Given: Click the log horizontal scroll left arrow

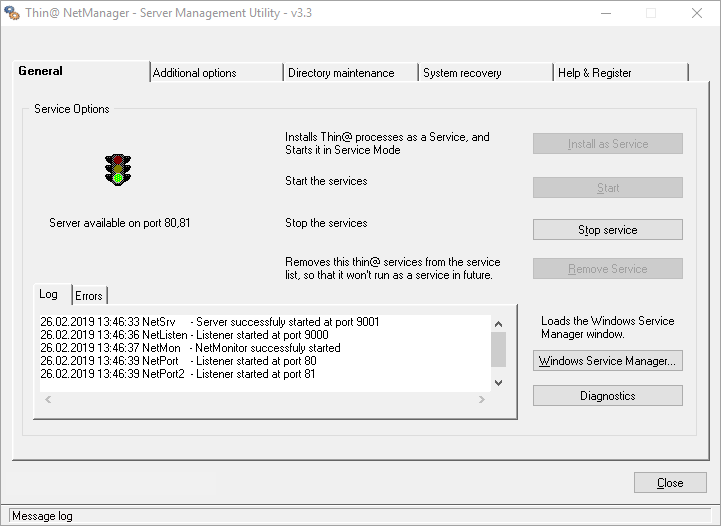Looking at the screenshot, I should pyautogui.click(x=48, y=400).
